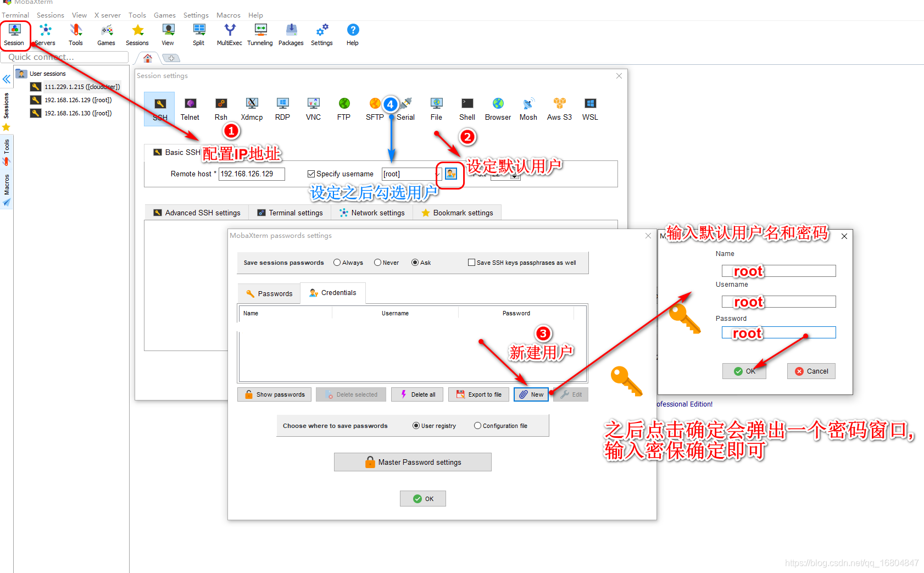Open the Advanced SSH settings tab
The image size is (924, 573).
(197, 213)
